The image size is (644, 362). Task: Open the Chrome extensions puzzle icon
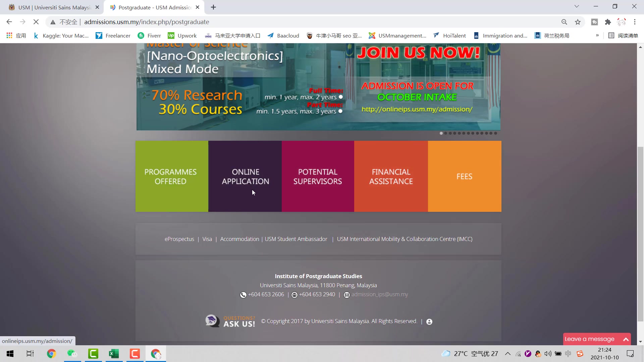(608, 22)
